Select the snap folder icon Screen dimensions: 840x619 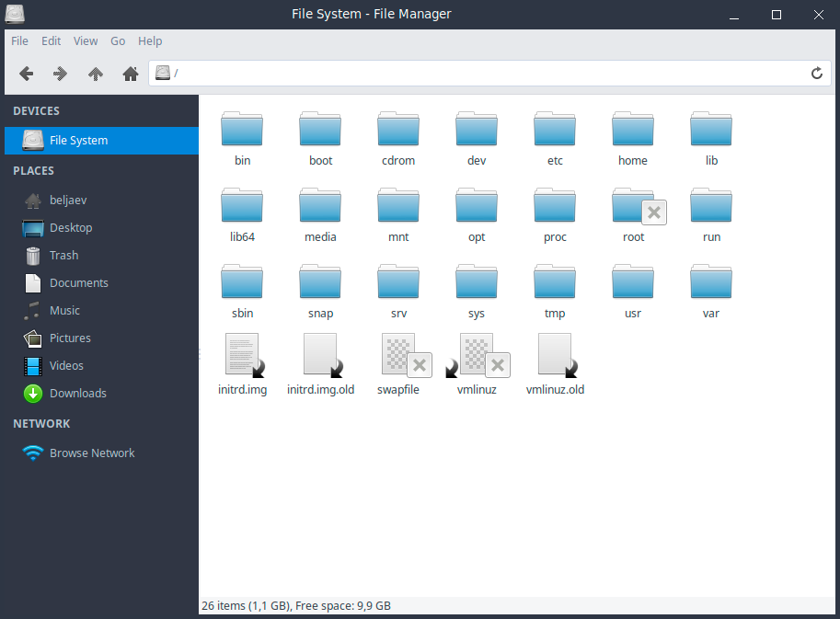click(320, 281)
